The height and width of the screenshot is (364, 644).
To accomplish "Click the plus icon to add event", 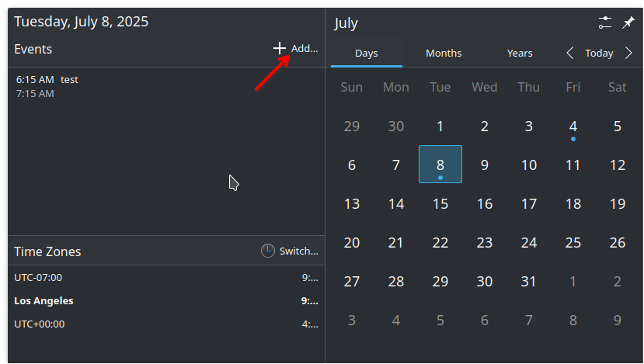I will (280, 48).
